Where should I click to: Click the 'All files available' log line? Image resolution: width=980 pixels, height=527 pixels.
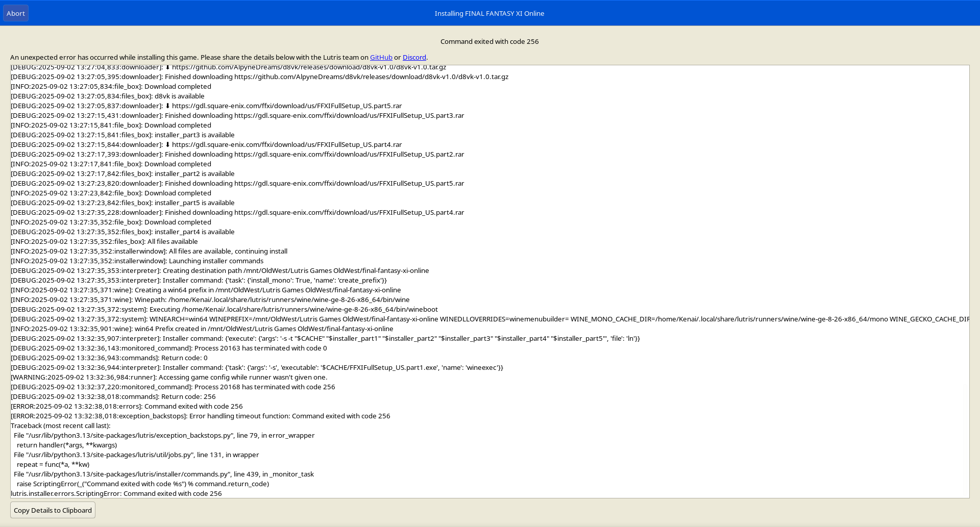point(104,242)
